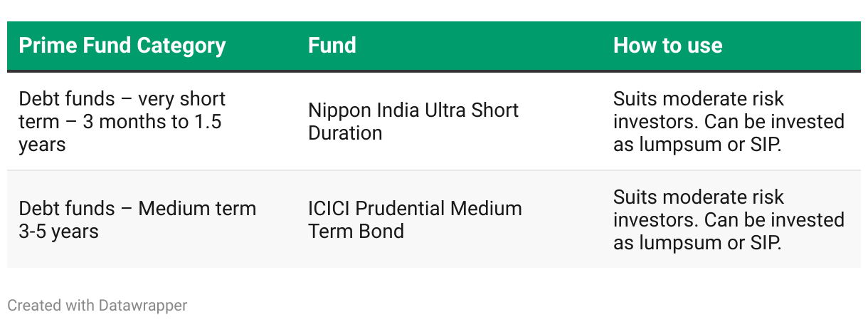Click the Prime Fund Category column header
Viewport: 868px width, 322px height.
point(122,46)
